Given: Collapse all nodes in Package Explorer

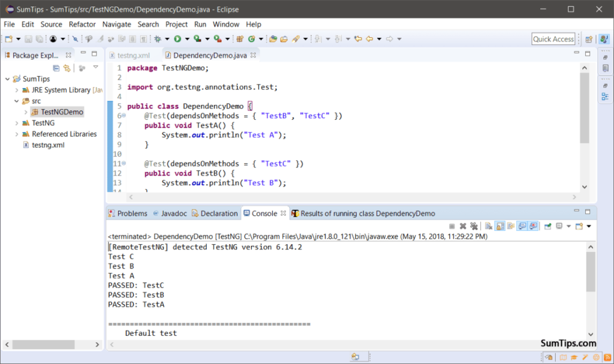Looking at the screenshot, I should (56, 68).
